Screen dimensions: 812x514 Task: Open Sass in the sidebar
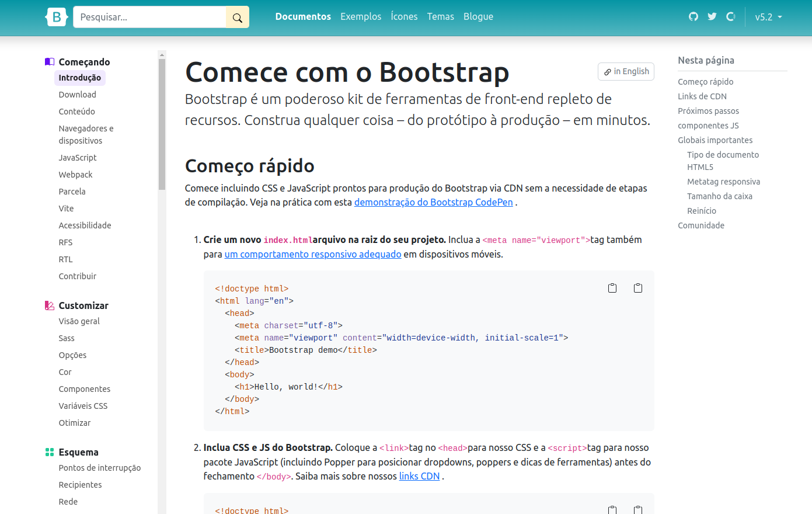tap(67, 338)
